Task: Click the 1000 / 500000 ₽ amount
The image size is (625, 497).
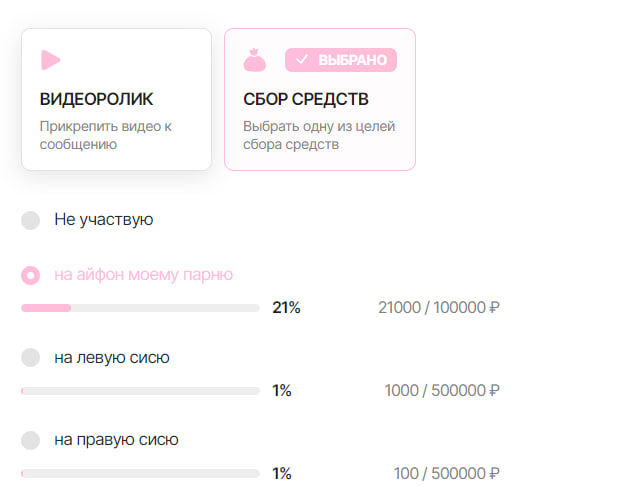Action: point(442,391)
